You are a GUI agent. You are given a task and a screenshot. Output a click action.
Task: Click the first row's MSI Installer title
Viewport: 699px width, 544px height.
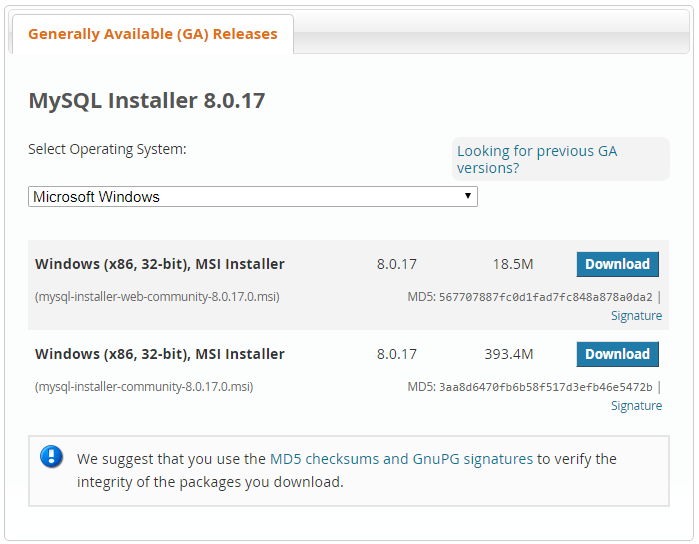160,265
